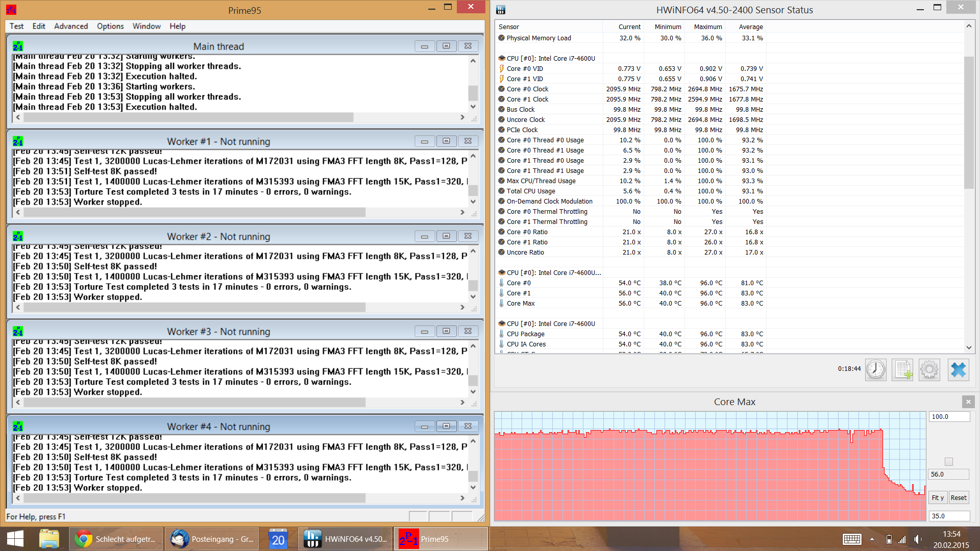
Task: Click the logging spreadsheet icon in HWiNFO
Action: 902,369
